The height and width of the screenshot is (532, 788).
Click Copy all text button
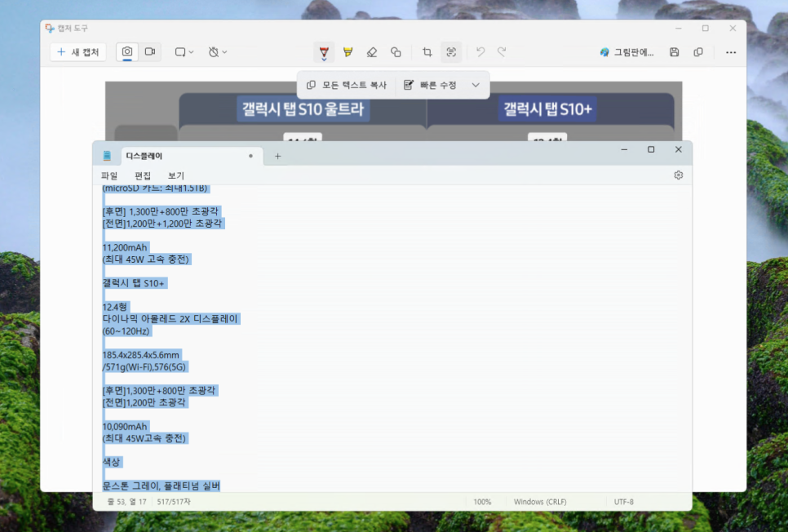pos(347,85)
